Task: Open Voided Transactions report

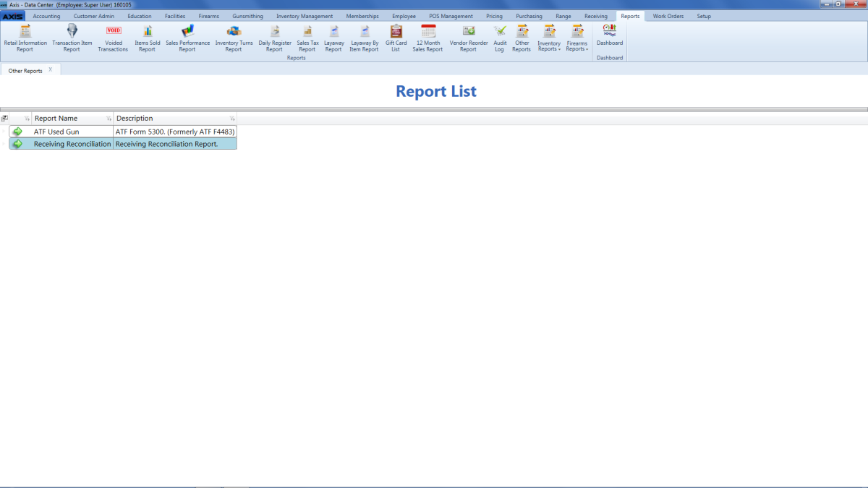Action: (x=113, y=38)
